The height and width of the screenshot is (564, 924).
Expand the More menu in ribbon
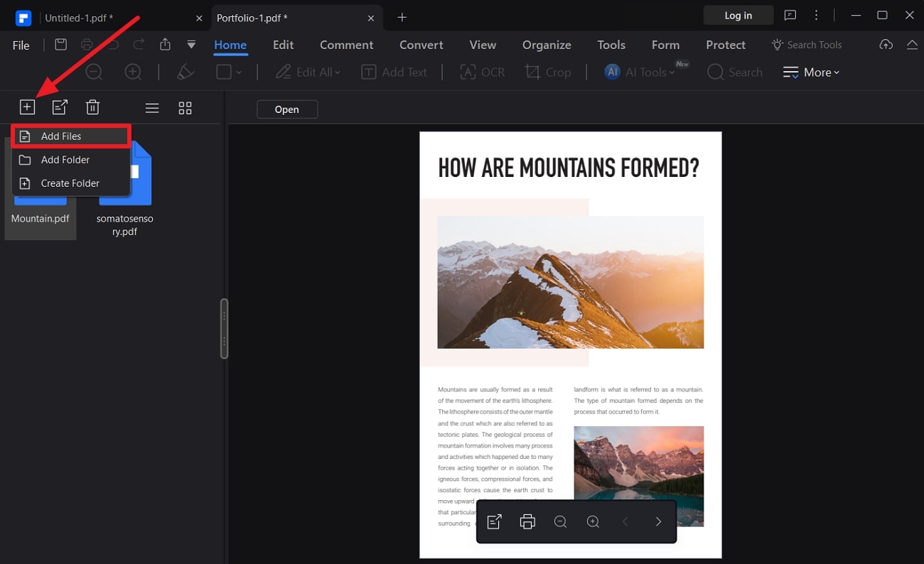click(x=811, y=72)
